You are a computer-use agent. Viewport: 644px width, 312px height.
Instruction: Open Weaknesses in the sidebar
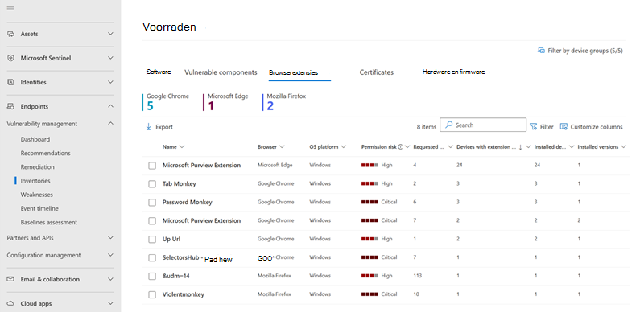(36, 195)
